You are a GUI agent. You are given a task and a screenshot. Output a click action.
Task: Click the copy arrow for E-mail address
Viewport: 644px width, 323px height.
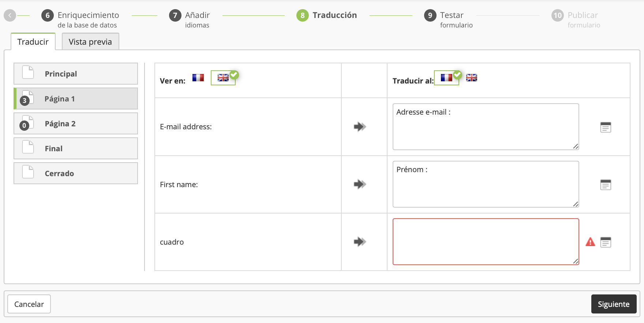[360, 127]
